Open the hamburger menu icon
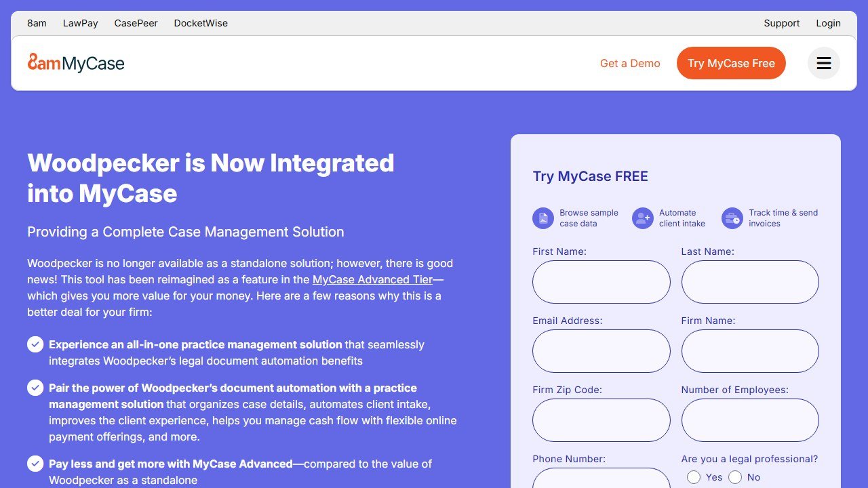The height and width of the screenshot is (488, 868). point(824,63)
